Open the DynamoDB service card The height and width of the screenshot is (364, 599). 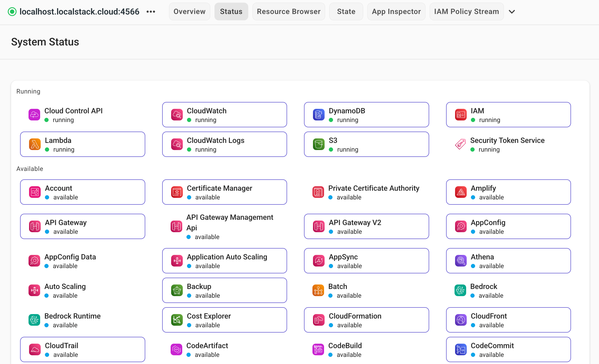point(366,115)
